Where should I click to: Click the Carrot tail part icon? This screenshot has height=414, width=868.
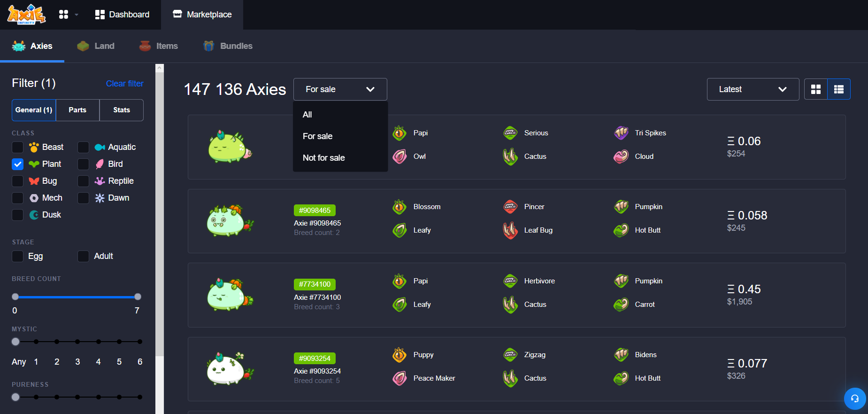pyautogui.click(x=621, y=305)
